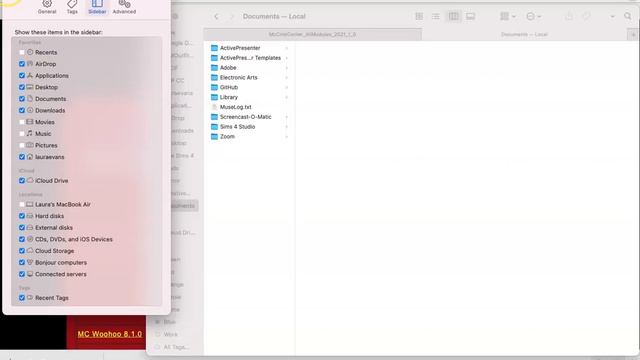Switch Finder to column view
Image resolution: width=640 pixels, height=360 pixels.
(453, 16)
